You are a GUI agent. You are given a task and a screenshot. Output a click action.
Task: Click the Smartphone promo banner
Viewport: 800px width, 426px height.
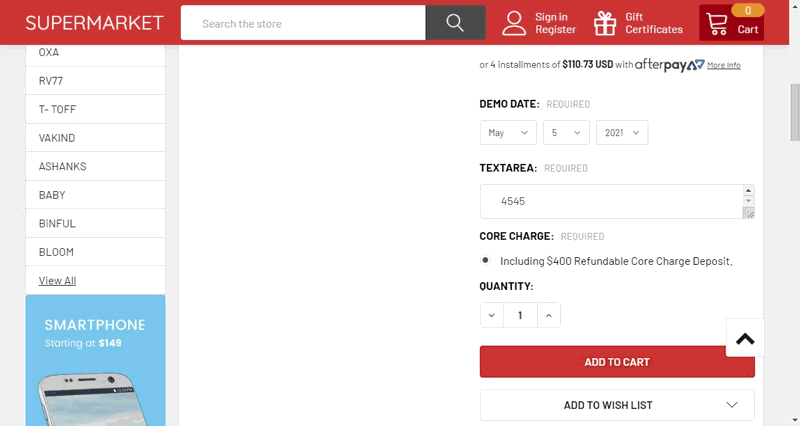(95, 360)
